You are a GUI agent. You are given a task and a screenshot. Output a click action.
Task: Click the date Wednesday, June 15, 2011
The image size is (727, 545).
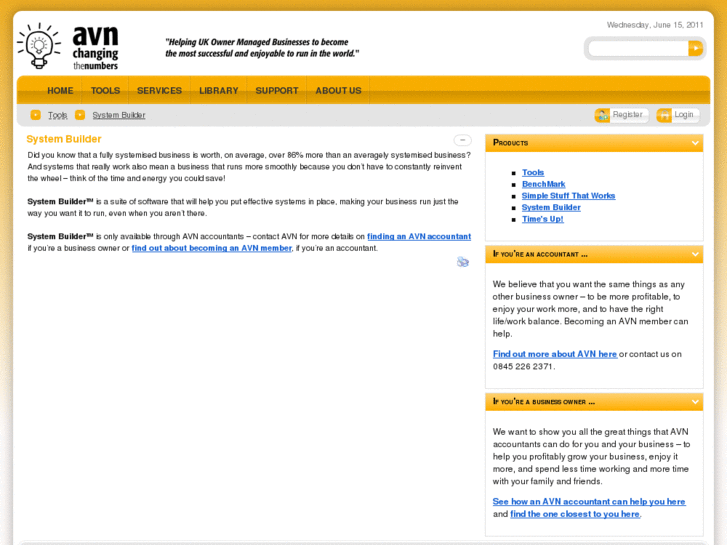tap(655, 25)
